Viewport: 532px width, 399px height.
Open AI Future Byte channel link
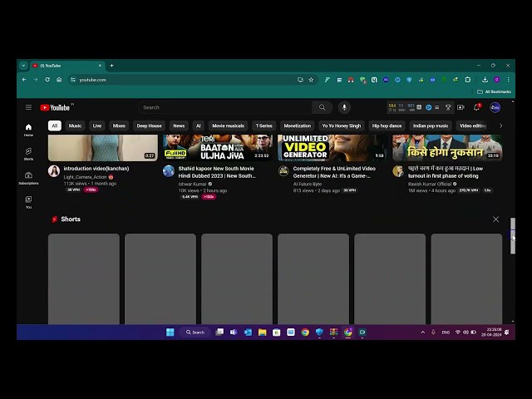[x=307, y=184]
